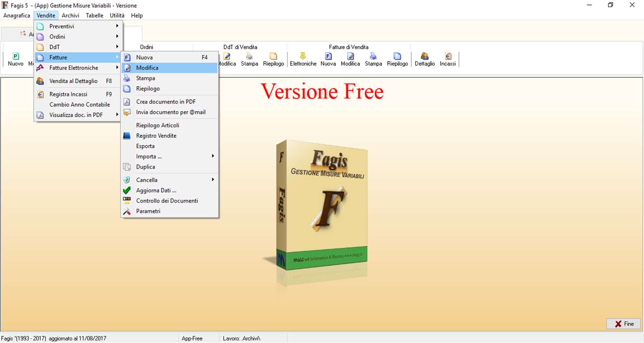Open Riepilogo Articoli
The image size is (644, 343).
tap(169, 125)
